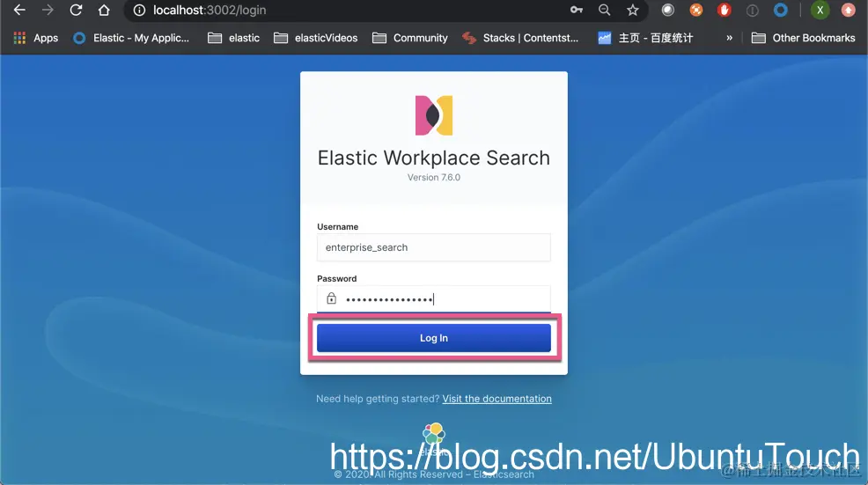Open the Elastic - My Applic... bookmark

pyautogui.click(x=131, y=38)
